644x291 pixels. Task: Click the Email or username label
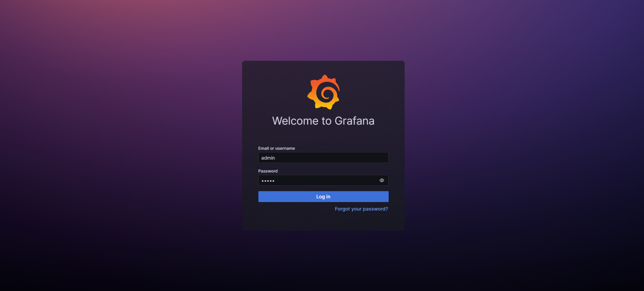point(276,148)
